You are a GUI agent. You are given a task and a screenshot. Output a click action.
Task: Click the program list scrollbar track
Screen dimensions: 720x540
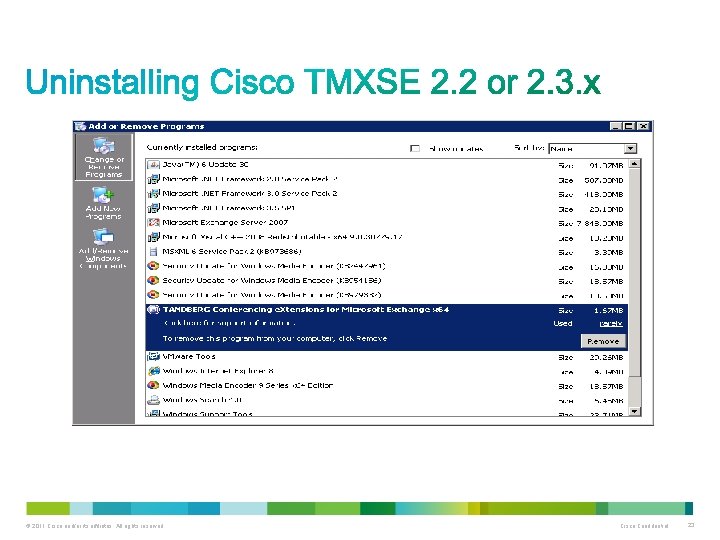click(x=634, y=392)
